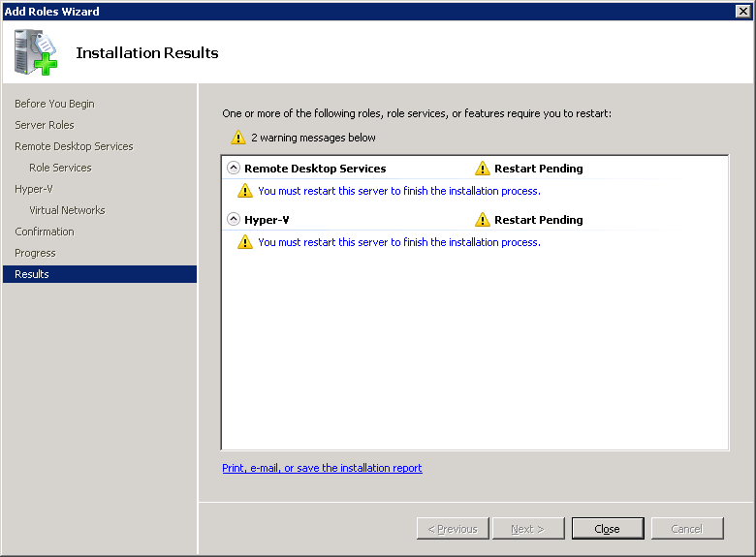
Task: Collapse the Remote Desktop Services section
Action: pyautogui.click(x=233, y=168)
